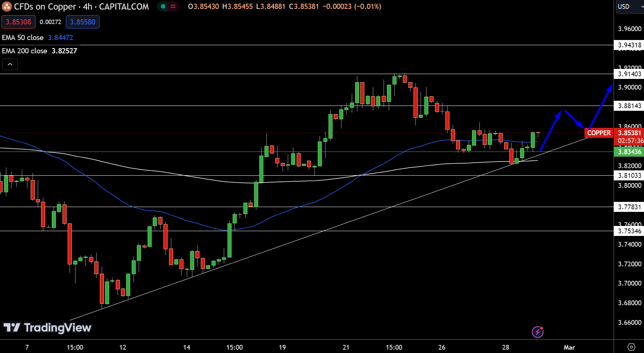Click the red COPPER price label tag
The width and height of the screenshot is (644, 353).
pyautogui.click(x=599, y=133)
